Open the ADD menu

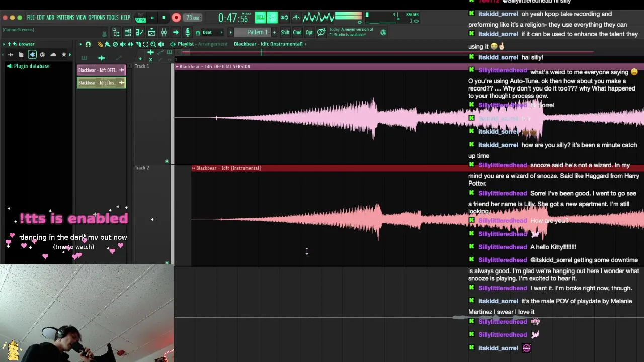click(50, 18)
